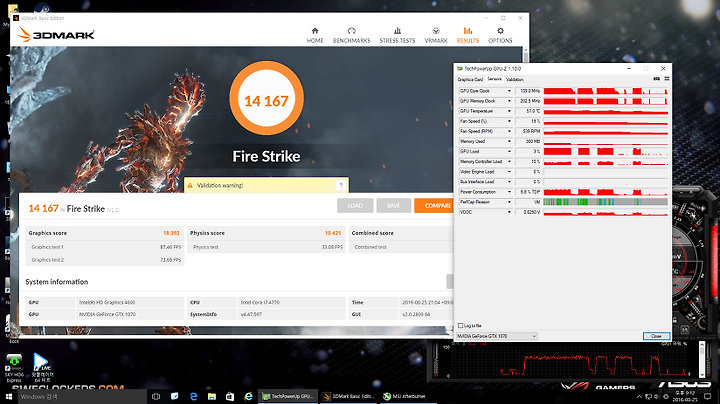This screenshot has height=404, width=720.
Task: Click the Options gear icon
Action: (501, 31)
